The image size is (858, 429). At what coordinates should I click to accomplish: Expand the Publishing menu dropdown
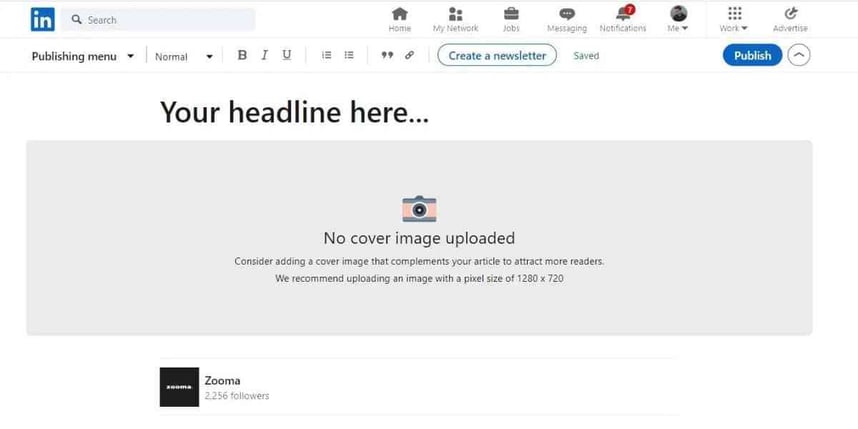(82, 56)
